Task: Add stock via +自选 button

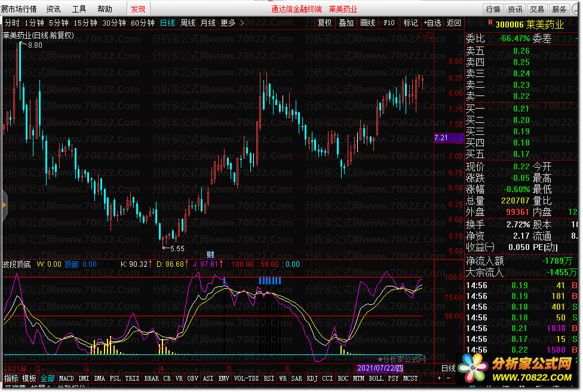Action: click(432, 23)
